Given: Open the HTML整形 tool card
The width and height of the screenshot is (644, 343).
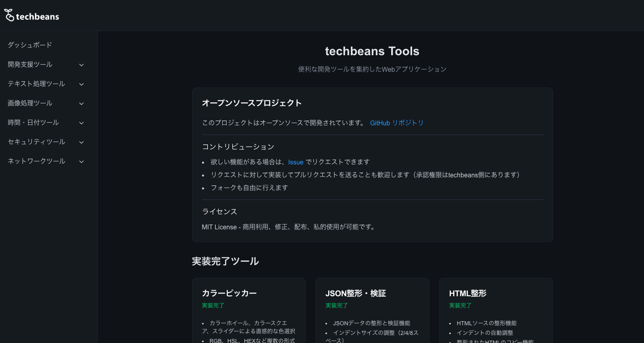Looking at the screenshot, I should (x=496, y=310).
